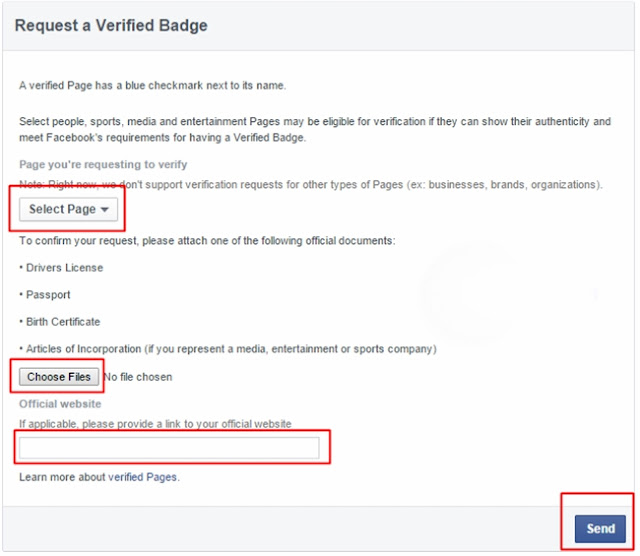Viewport: 640px width, 556px height.
Task: Click the Send button
Action: 600,529
